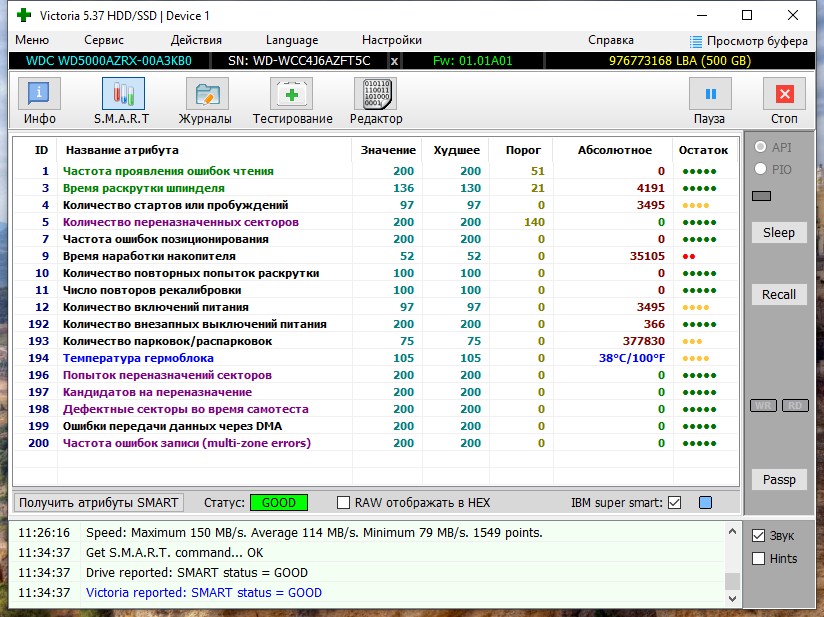Open the S.M.A.R.T test tubes panel
824x617 pixels.
tap(123, 94)
